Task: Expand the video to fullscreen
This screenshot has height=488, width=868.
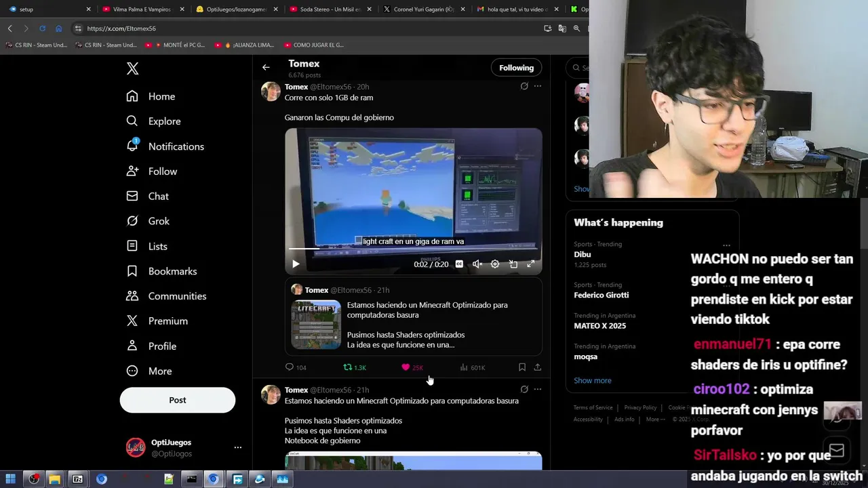Action: tap(531, 264)
